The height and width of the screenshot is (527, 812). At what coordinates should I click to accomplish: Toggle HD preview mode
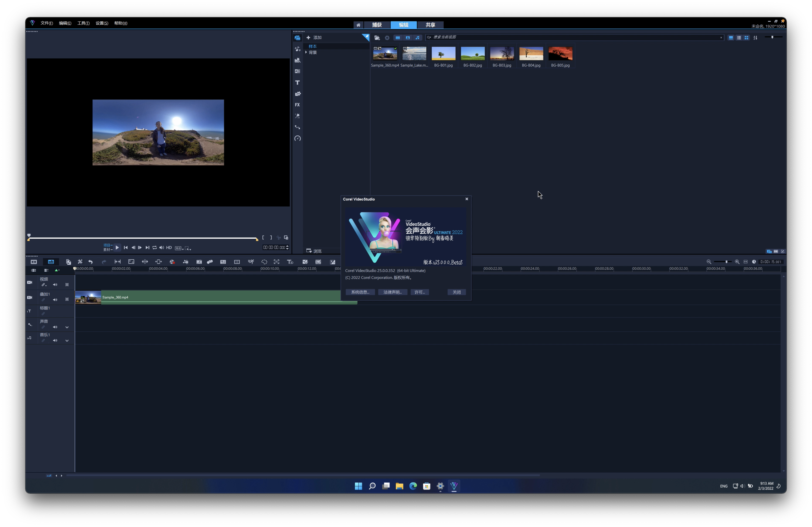coord(169,248)
